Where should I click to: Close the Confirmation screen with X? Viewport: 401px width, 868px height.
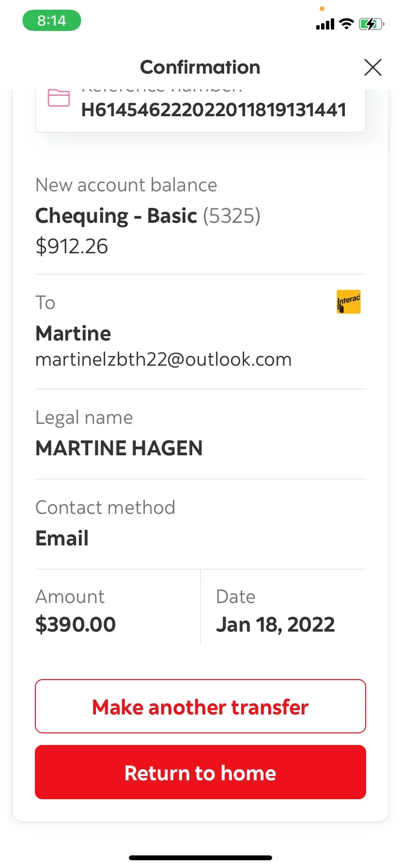coord(372,67)
